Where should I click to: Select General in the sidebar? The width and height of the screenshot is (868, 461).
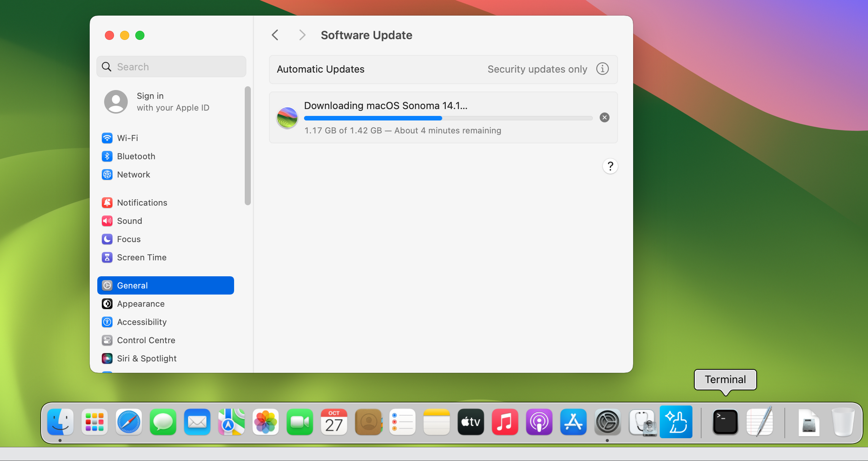coord(165,285)
